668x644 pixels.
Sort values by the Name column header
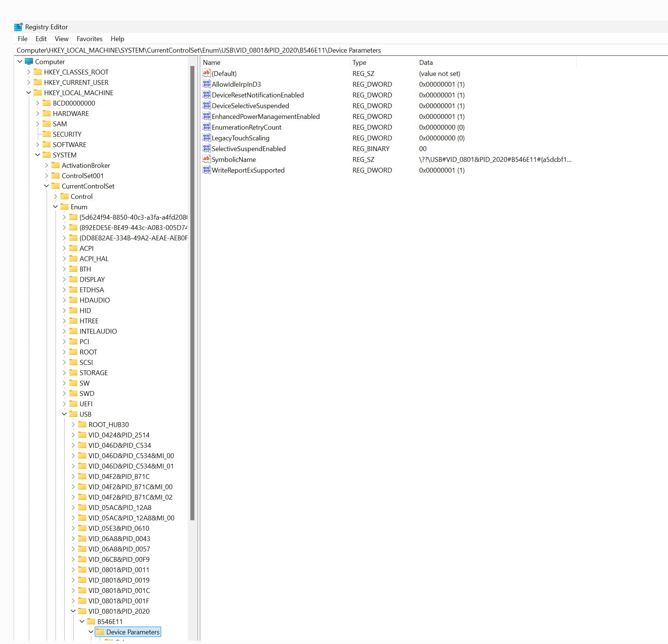tap(274, 63)
